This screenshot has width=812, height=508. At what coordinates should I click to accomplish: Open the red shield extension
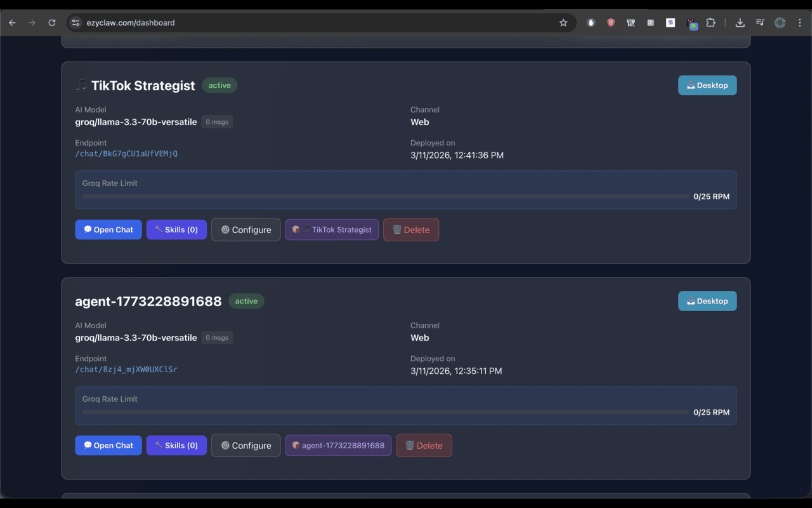[x=611, y=23]
